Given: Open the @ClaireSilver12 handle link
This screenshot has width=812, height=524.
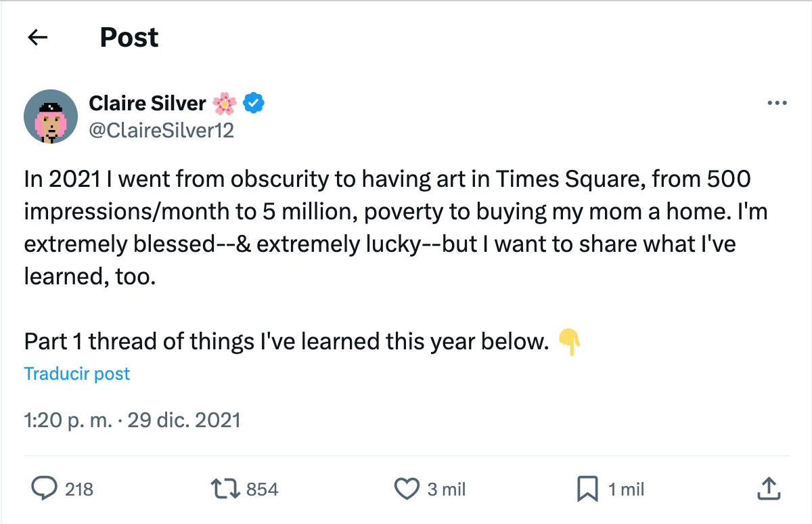Looking at the screenshot, I should 161,130.
